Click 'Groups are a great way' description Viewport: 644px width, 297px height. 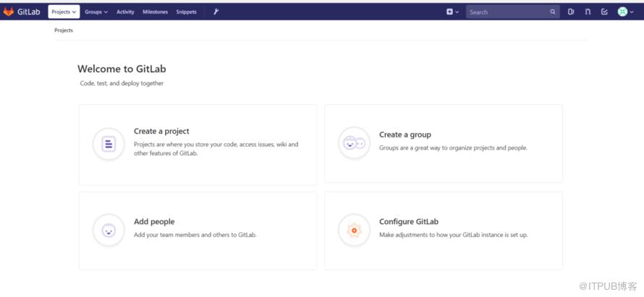click(x=453, y=147)
